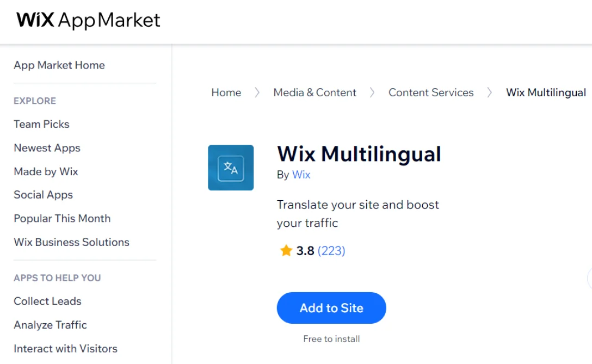This screenshot has width=592, height=364.
Task: Navigate to Media & Content via breadcrumb
Action: click(x=314, y=92)
